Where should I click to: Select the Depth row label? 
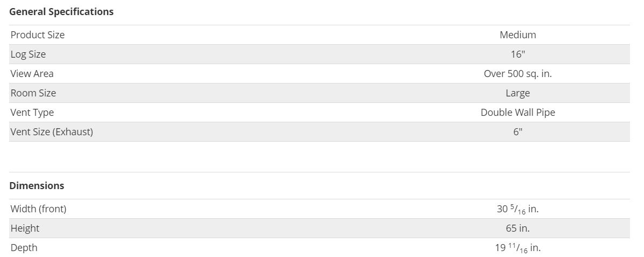(24, 248)
